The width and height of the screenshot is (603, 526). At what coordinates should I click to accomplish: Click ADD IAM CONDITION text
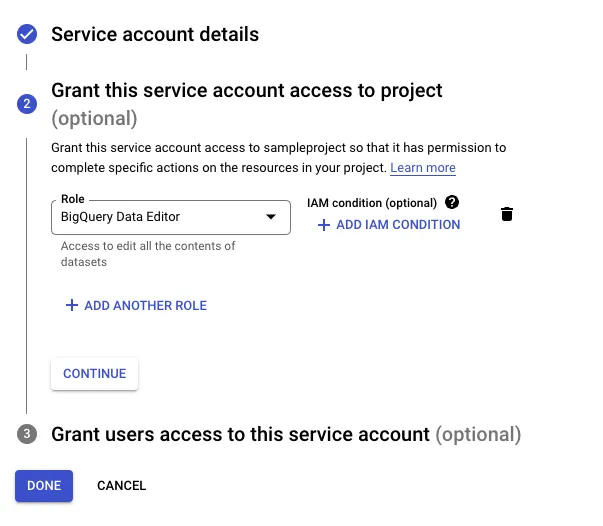398,225
